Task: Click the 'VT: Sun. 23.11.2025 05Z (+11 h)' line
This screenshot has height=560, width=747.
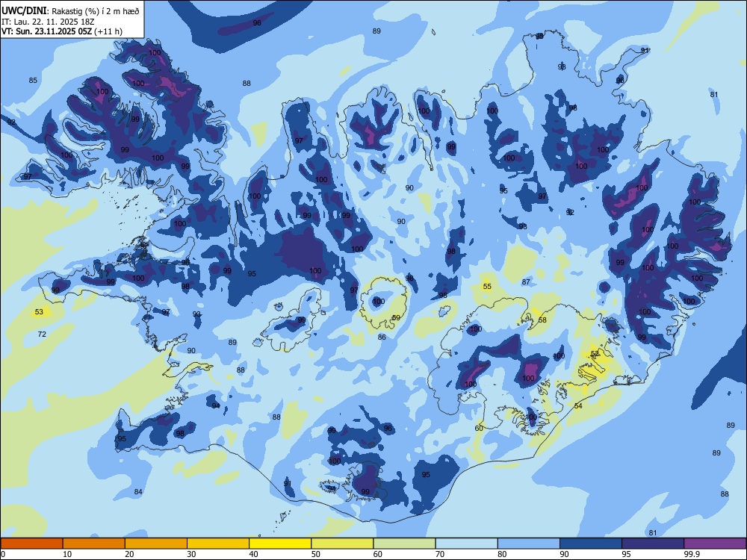Action: (x=62, y=31)
